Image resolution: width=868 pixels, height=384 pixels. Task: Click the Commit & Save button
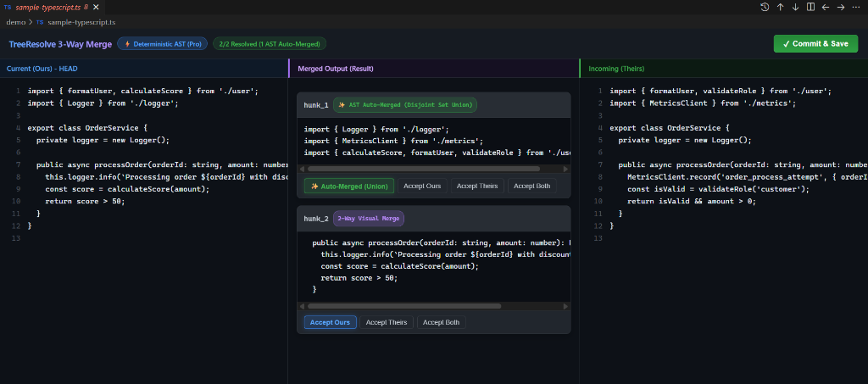coord(815,44)
